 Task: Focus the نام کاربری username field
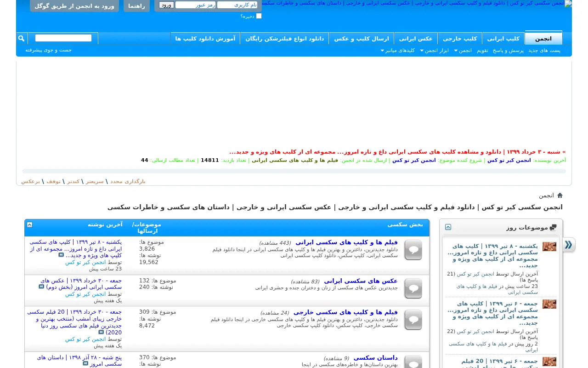pos(237,5)
